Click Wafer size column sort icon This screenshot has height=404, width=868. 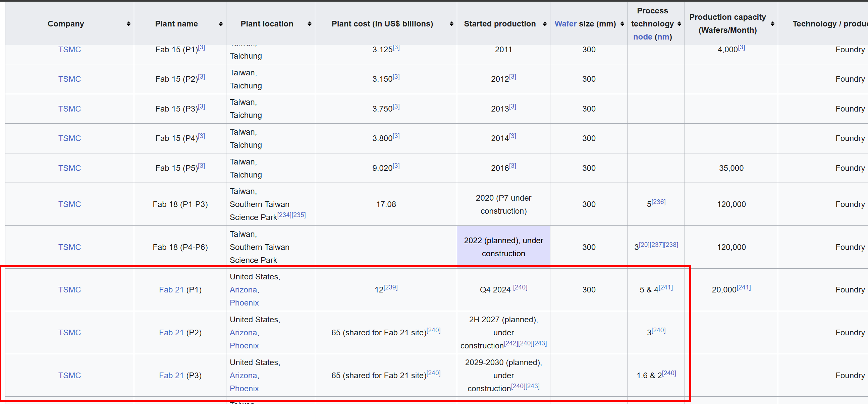[x=622, y=24]
